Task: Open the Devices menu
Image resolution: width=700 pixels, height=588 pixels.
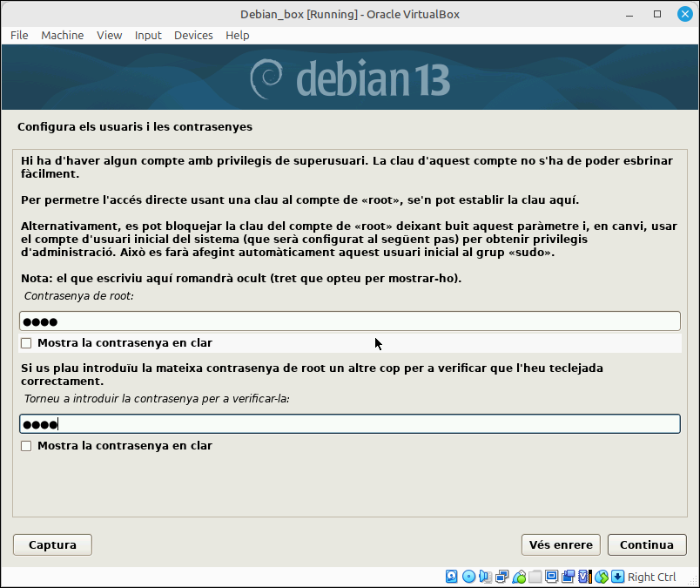Action: tap(193, 36)
